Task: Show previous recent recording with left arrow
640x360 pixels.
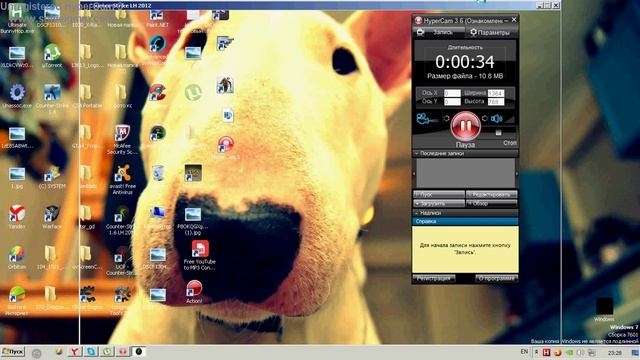Action: 414,173
